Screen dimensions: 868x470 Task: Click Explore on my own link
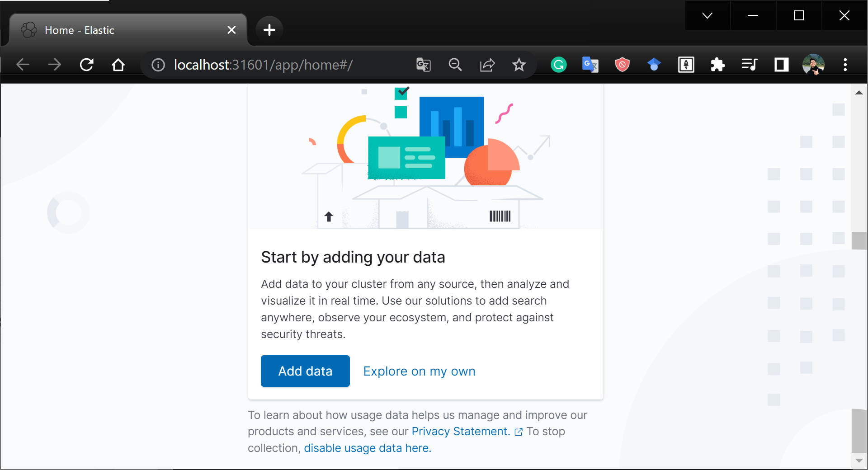(419, 371)
